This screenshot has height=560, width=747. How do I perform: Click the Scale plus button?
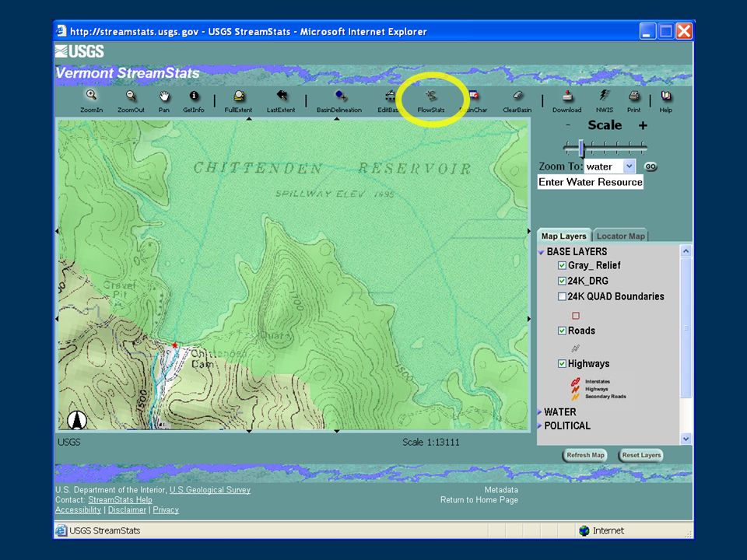pyautogui.click(x=644, y=125)
